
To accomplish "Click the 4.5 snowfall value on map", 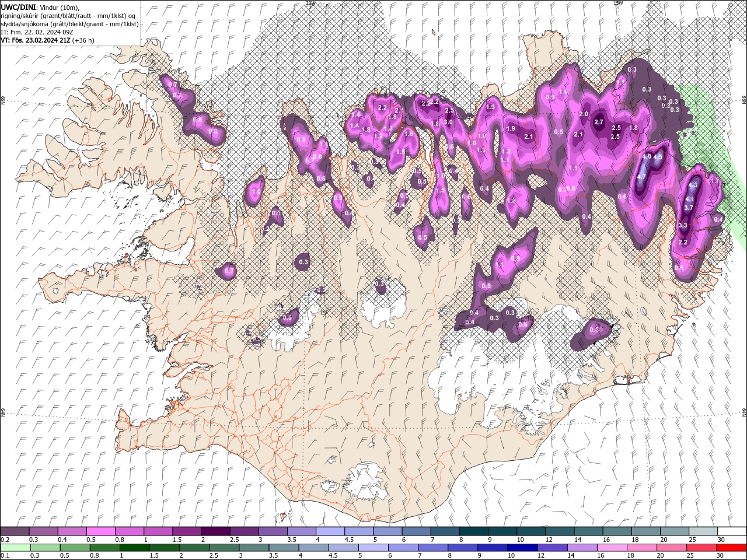I will (x=658, y=157).
